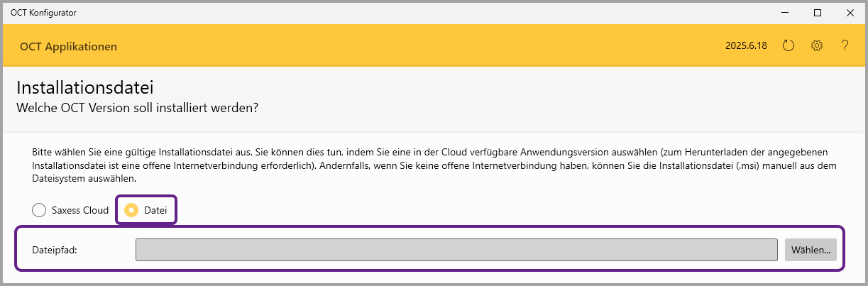The width and height of the screenshot is (868, 286).
Task: Click the version number 2025.6.18
Action: 746,46
